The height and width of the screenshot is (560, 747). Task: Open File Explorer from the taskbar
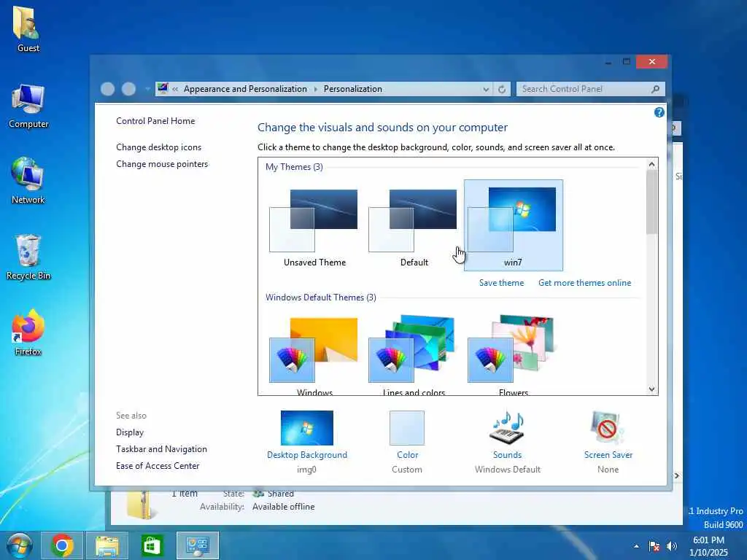click(107, 545)
